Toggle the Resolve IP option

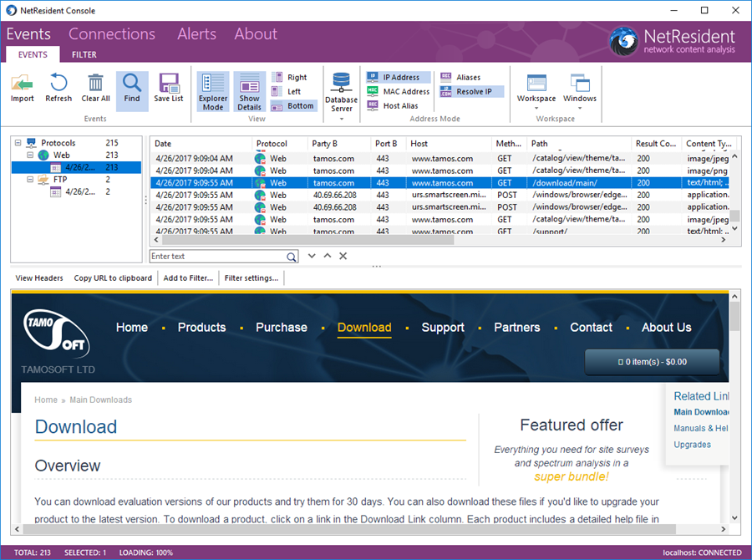(471, 92)
